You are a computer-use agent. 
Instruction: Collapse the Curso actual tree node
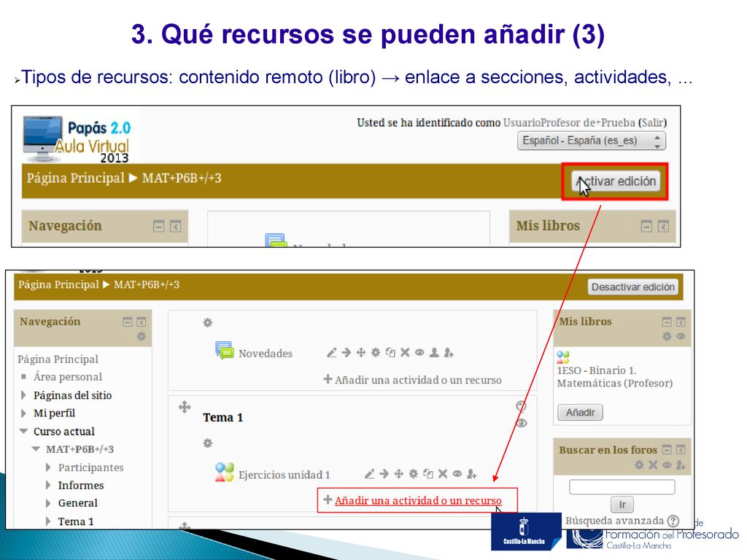(23, 431)
